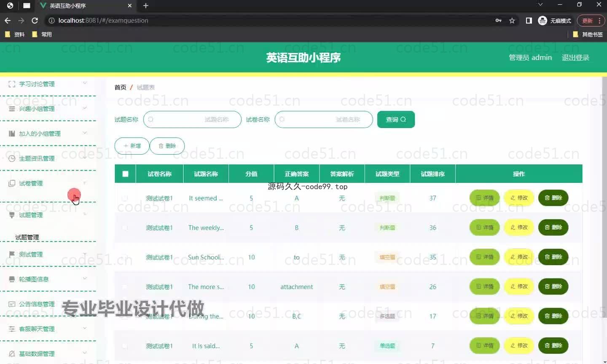This screenshot has width=607, height=364.
Task: Click 修改 for the It seemed row
Action: tap(519, 198)
